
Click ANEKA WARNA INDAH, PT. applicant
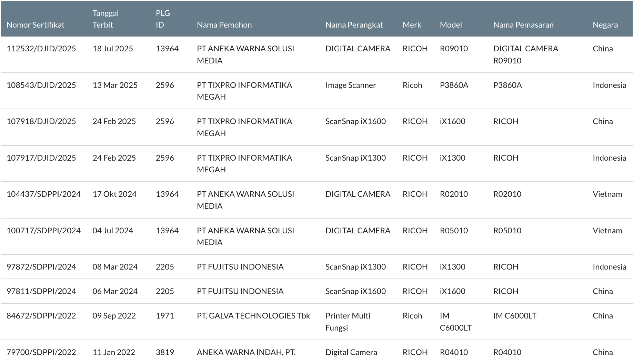[246, 352]
